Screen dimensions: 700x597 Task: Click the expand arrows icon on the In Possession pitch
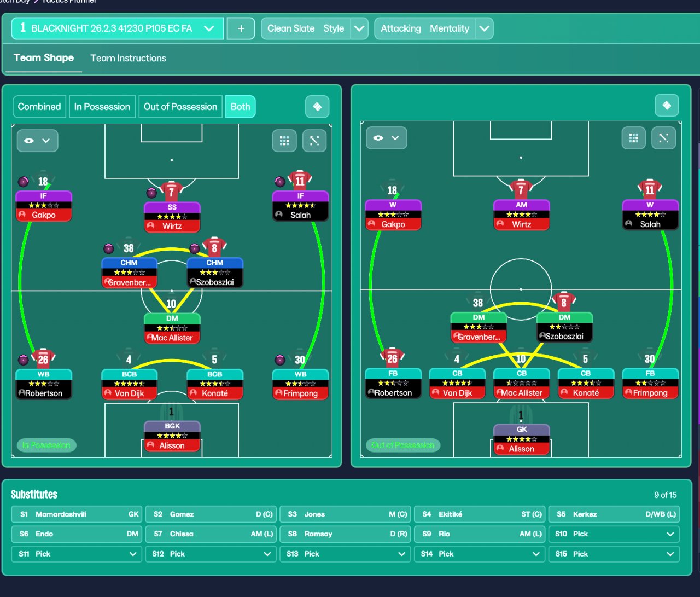pyautogui.click(x=314, y=141)
